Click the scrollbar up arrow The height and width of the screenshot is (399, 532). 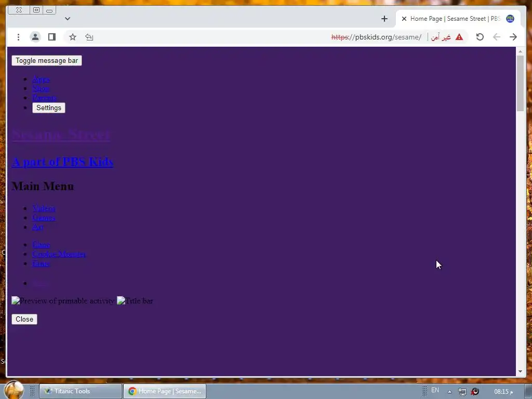(x=520, y=51)
